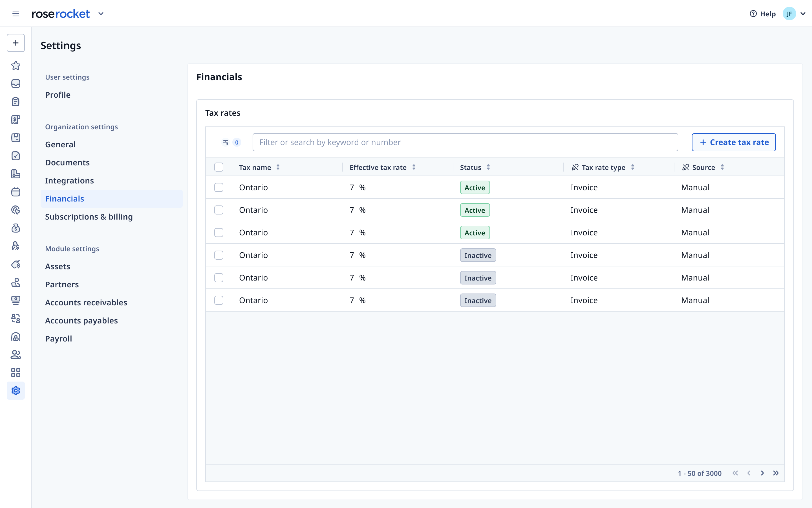The height and width of the screenshot is (508, 812).
Task: Open the checkmark document icon in sidebar
Action: click(16, 156)
